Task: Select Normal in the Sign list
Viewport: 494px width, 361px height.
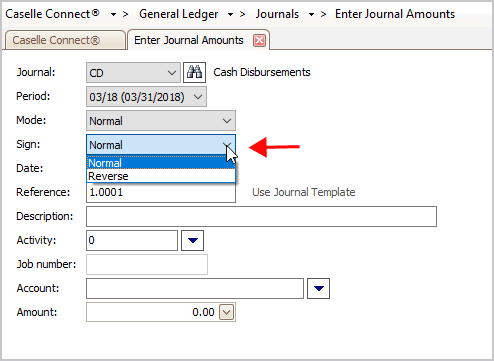Action: point(161,163)
